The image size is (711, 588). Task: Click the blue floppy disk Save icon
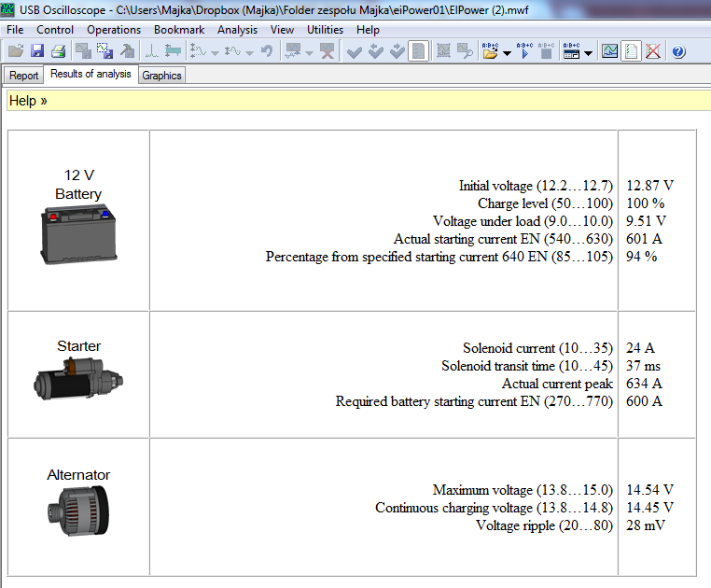pos(36,52)
